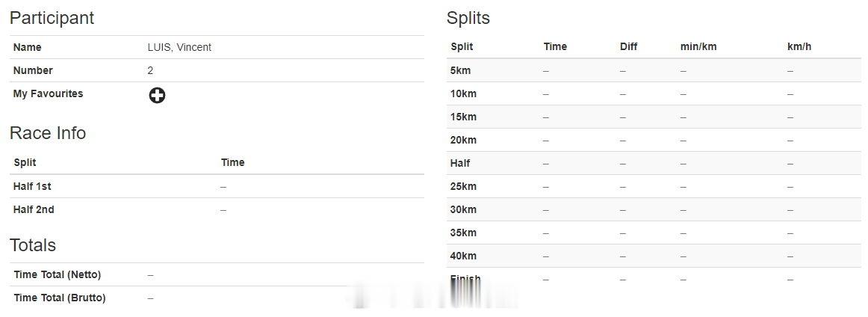
Task: Select the 35km split row
Action: coord(654,233)
